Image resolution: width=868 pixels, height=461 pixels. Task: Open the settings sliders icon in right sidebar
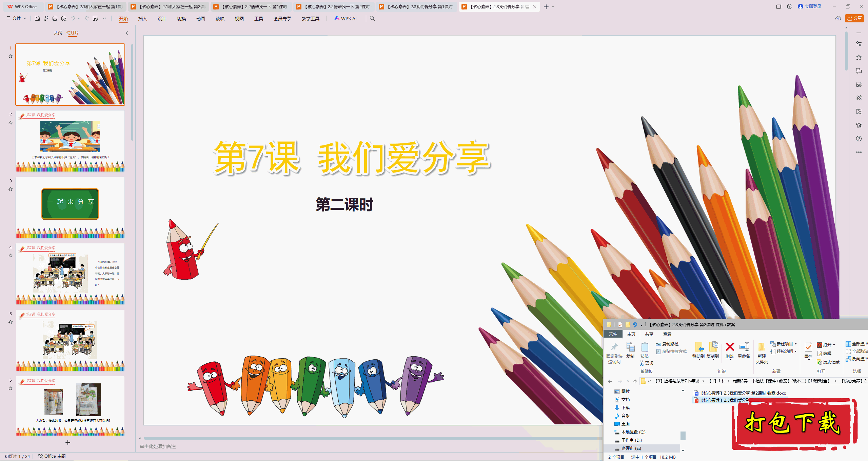(859, 44)
